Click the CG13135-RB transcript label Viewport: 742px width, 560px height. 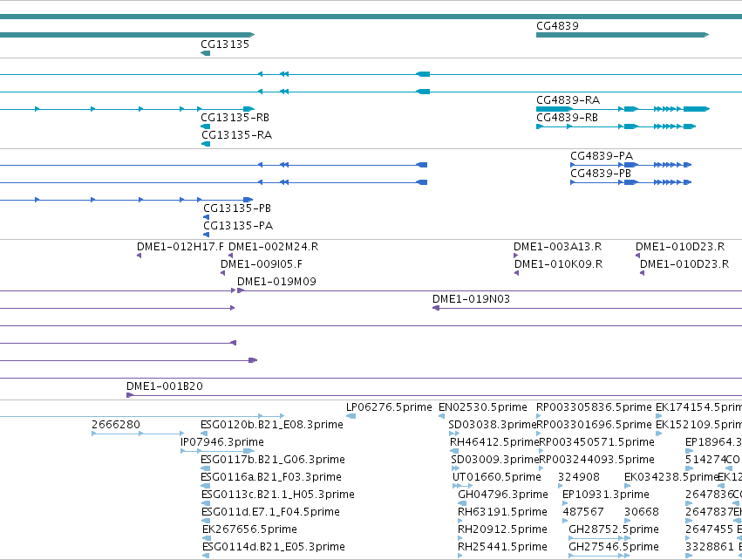[235, 118]
